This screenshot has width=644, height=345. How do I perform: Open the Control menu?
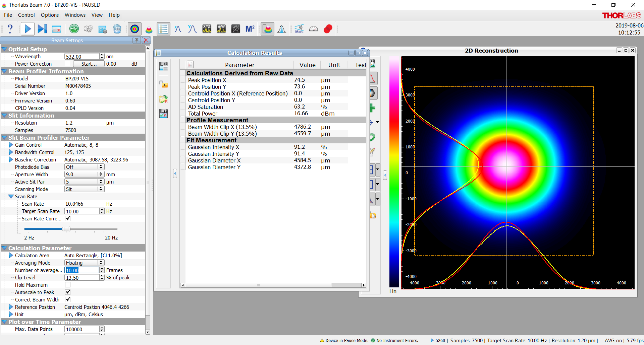tap(26, 15)
